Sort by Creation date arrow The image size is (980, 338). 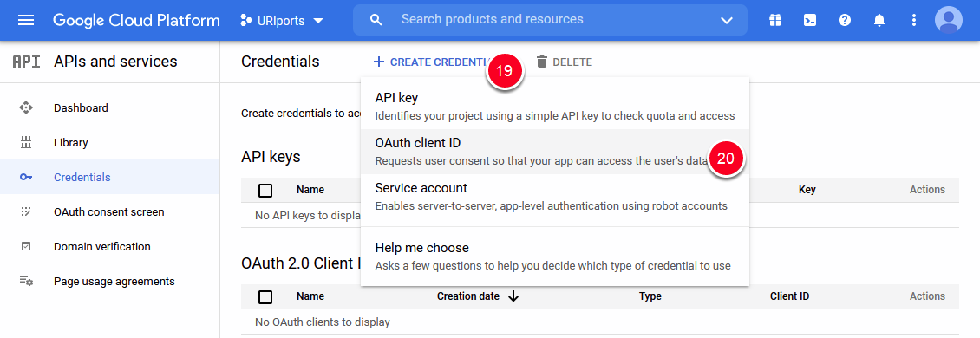click(x=513, y=296)
